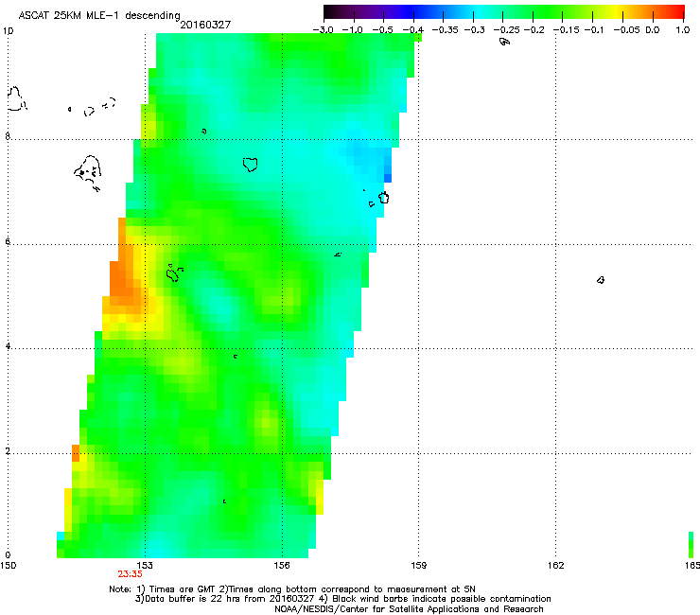
Task: Click the longitude axis label '150'
Action: pos(8,566)
